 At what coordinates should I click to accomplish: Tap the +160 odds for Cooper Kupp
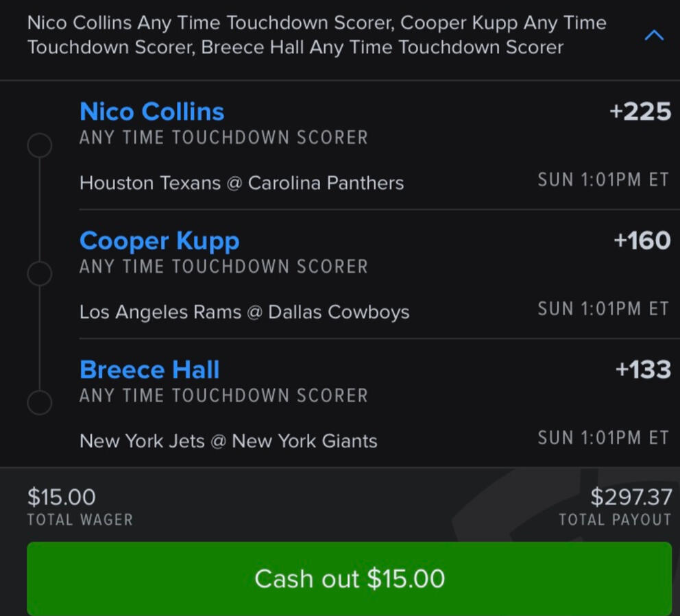click(x=642, y=241)
